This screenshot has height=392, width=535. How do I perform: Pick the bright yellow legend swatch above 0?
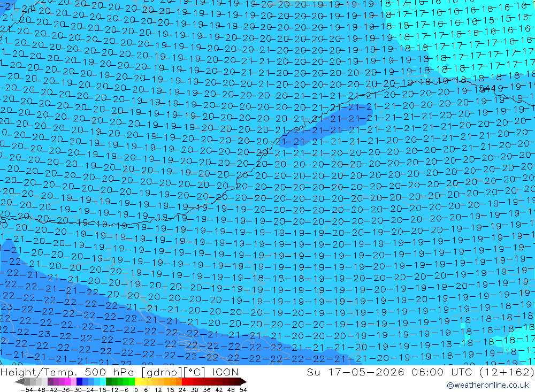[138, 381]
